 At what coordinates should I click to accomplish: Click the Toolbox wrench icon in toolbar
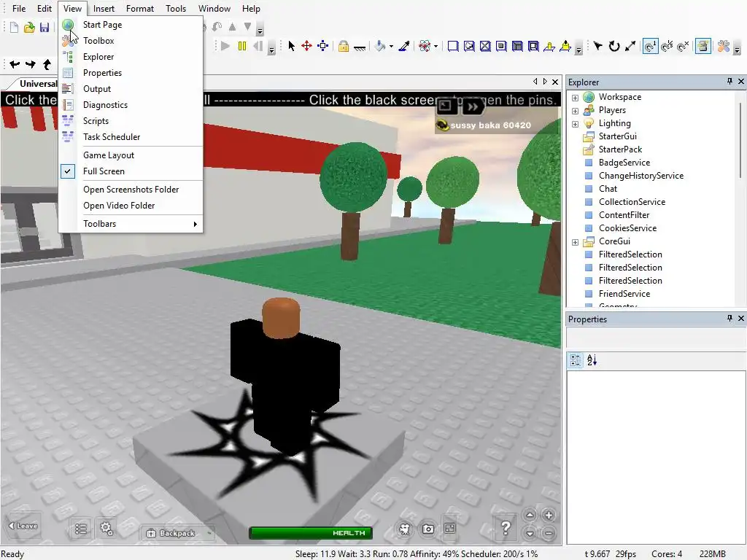(x=724, y=46)
